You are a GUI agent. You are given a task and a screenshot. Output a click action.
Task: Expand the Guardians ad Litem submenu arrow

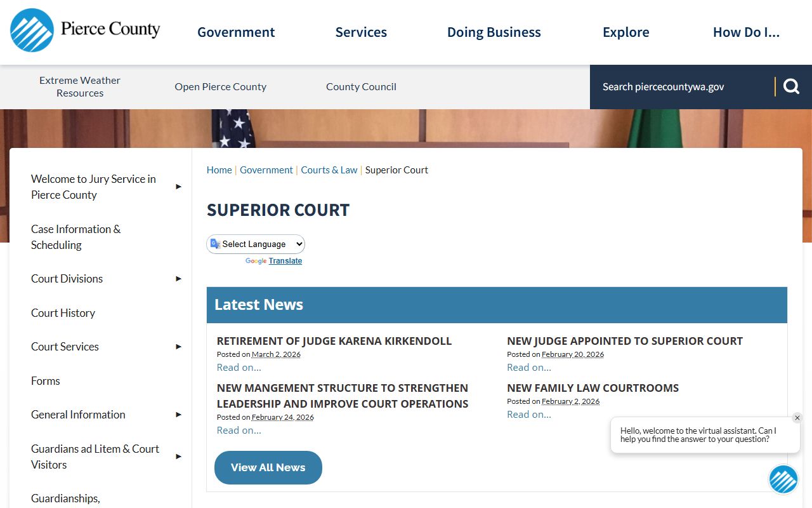tap(178, 457)
